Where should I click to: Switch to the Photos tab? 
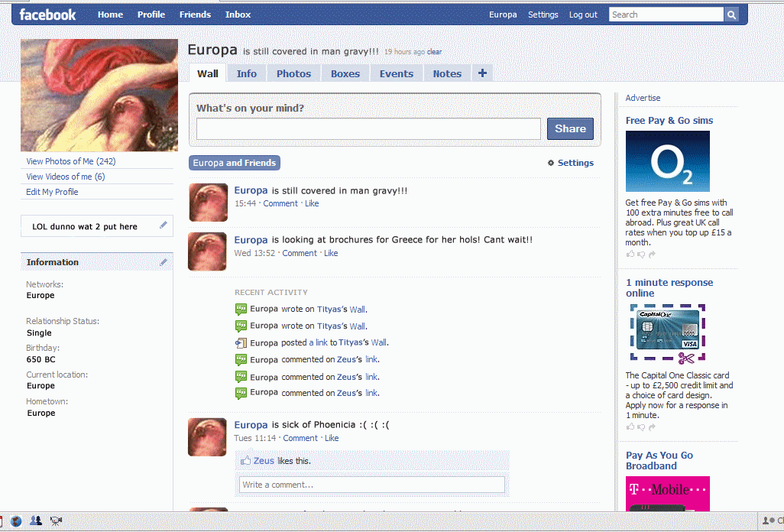294,73
